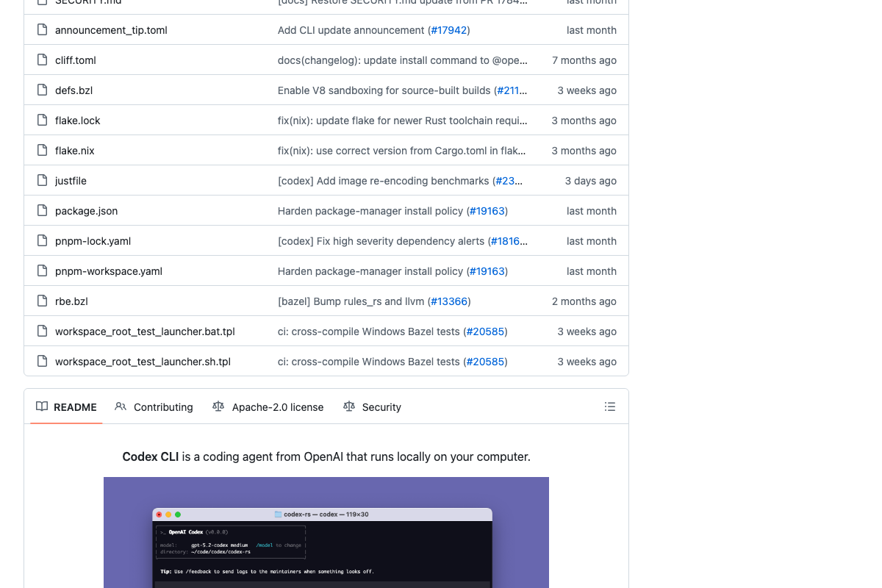Image resolution: width=882 pixels, height=588 pixels.
Task: Click '7 months ago' timestamp for cliff.toml
Action: 584,60
